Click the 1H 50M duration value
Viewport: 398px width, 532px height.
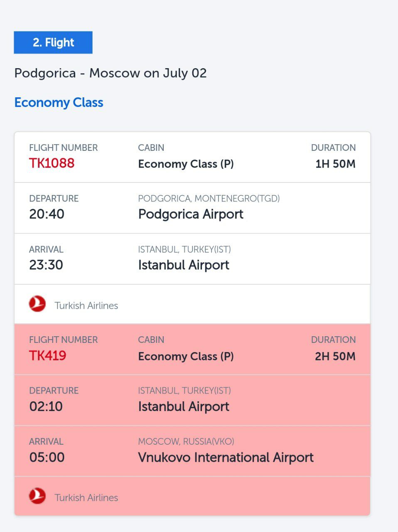[335, 164]
